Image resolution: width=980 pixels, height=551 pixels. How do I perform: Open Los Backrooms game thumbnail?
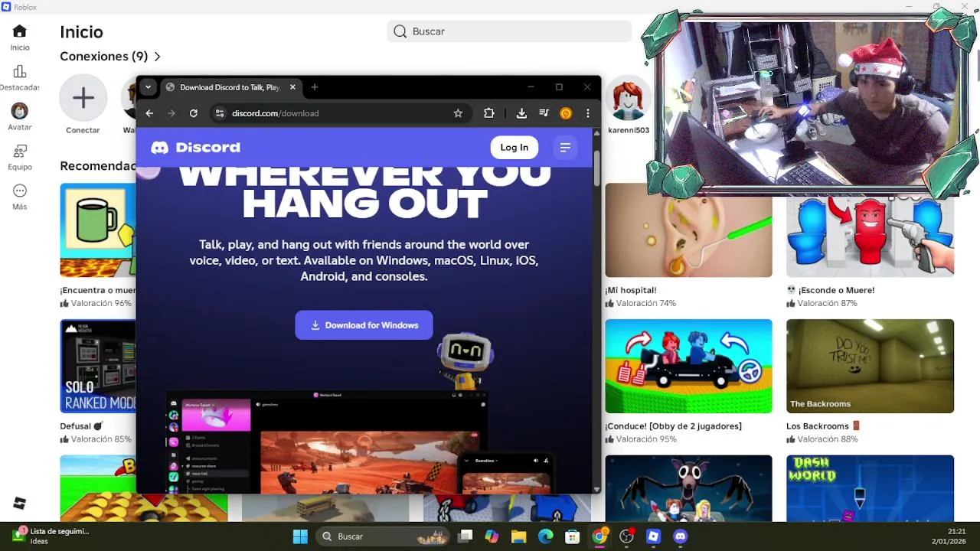(x=870, y=366)
